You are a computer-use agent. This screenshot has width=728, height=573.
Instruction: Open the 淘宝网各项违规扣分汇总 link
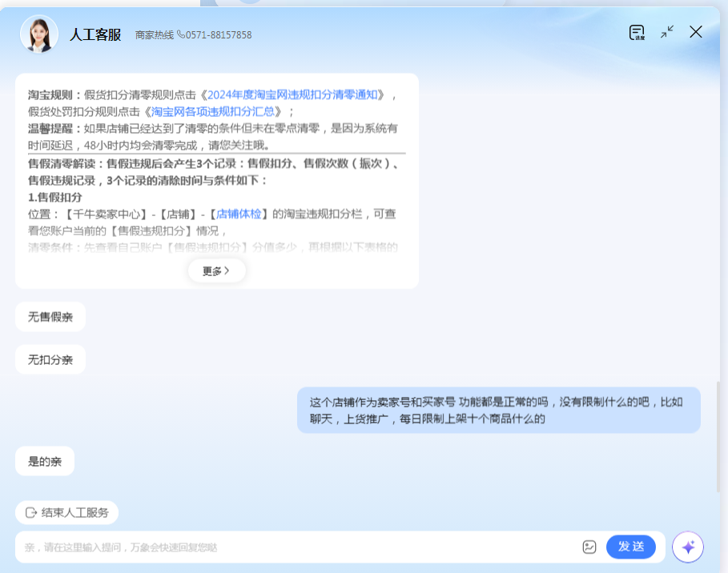(213, 112)
